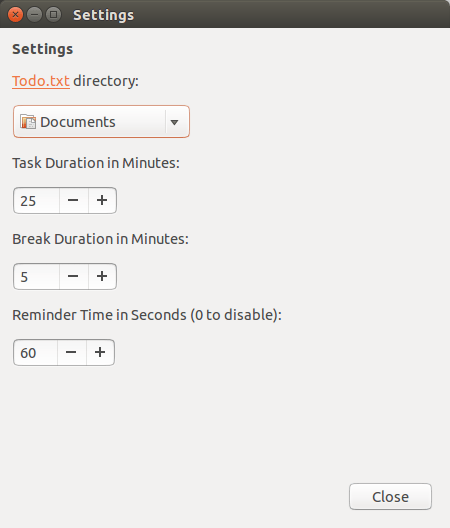Increase Reminder Time with plus button

coord(100,353)
